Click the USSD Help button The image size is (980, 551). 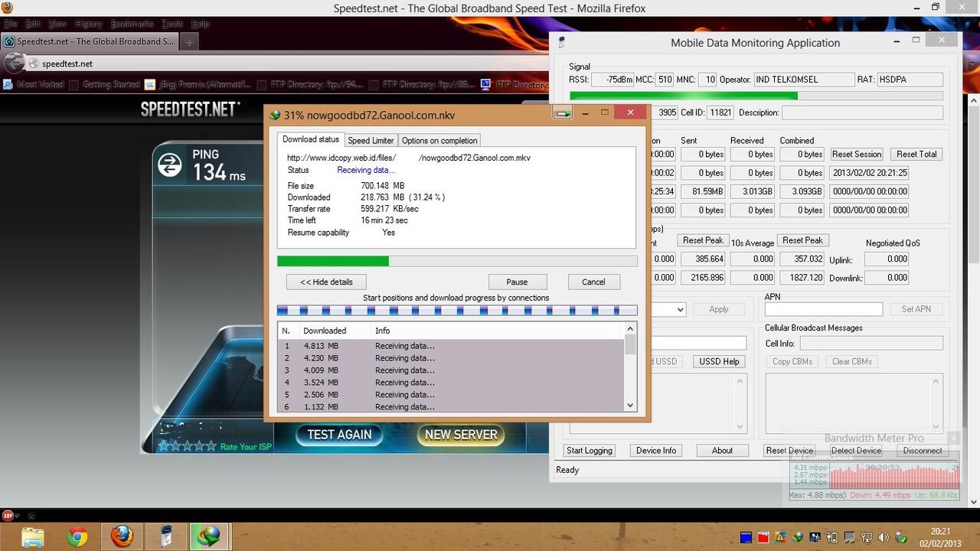pos(719,361)
